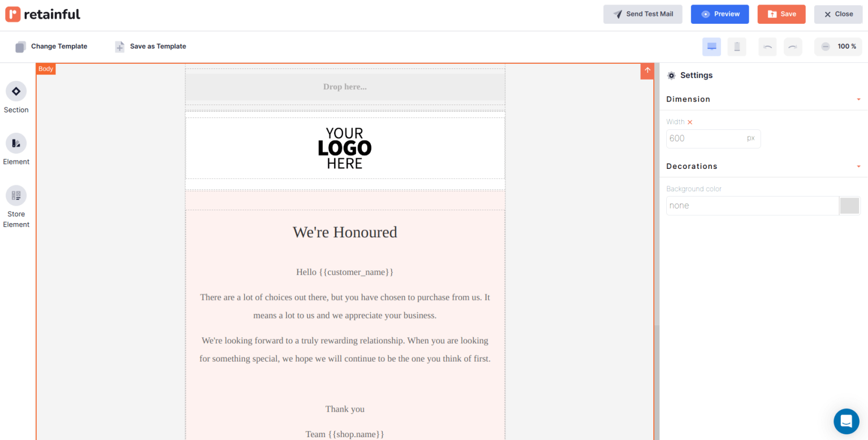Open the Element panel in the sidebar
The image size is (868, 440).
16,148
